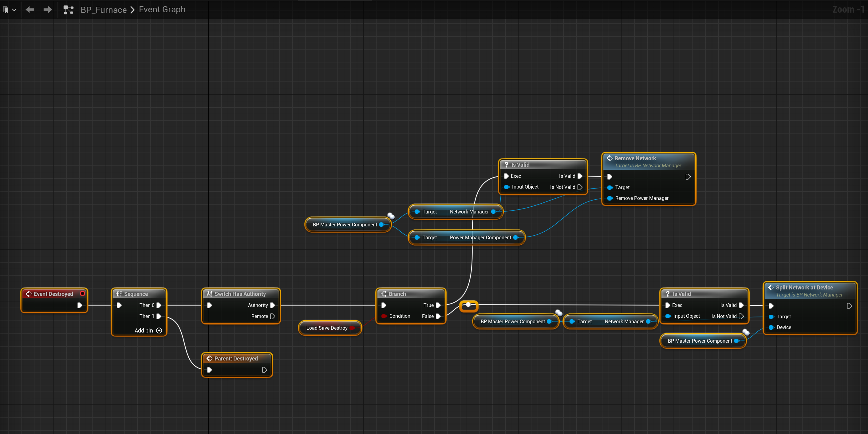Select the BP_Furnace breadcrumb
This screenshot has height=434, width=868.
(x=104, y=10)
